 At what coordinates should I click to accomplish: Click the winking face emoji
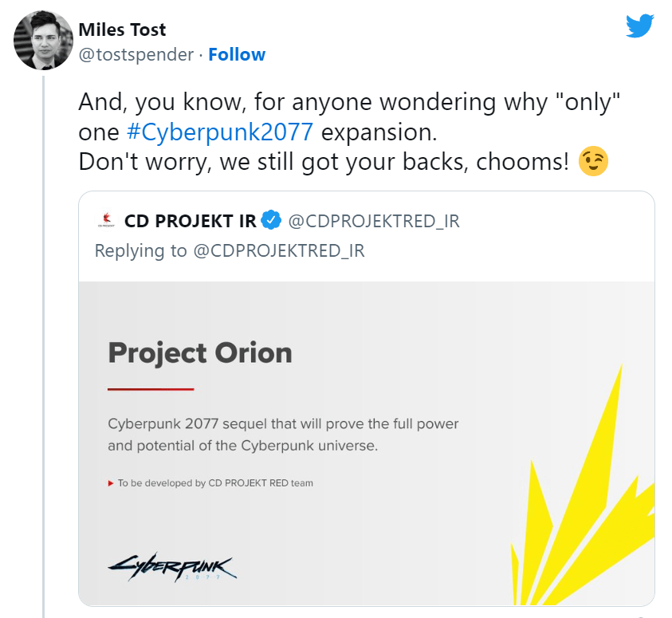[595, 162]
